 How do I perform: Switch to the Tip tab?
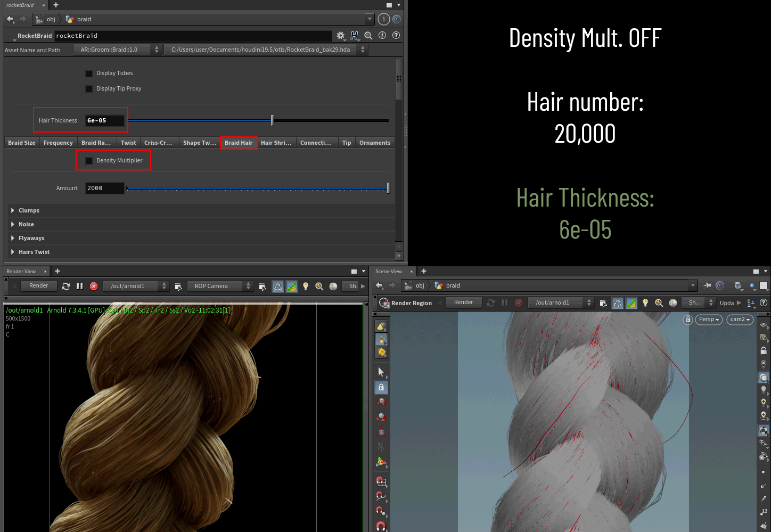(x=347, y=143)
